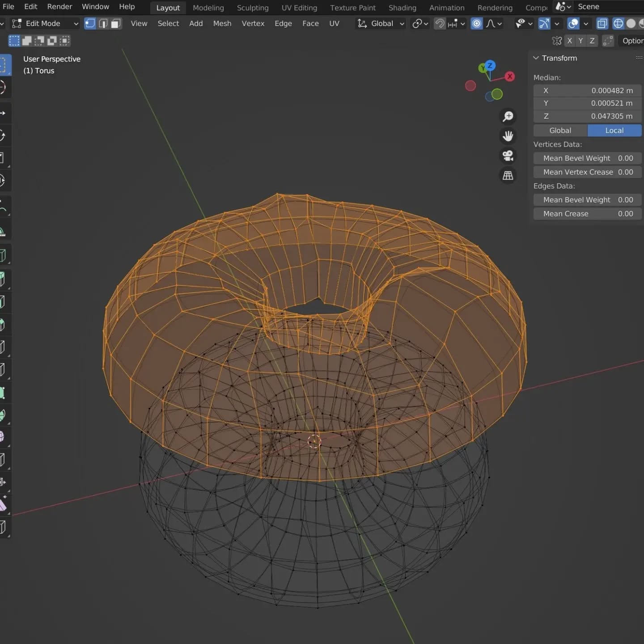644x644 pixels.
Task: Select wireframe viewport shading
Action: (x=618, y=24)
